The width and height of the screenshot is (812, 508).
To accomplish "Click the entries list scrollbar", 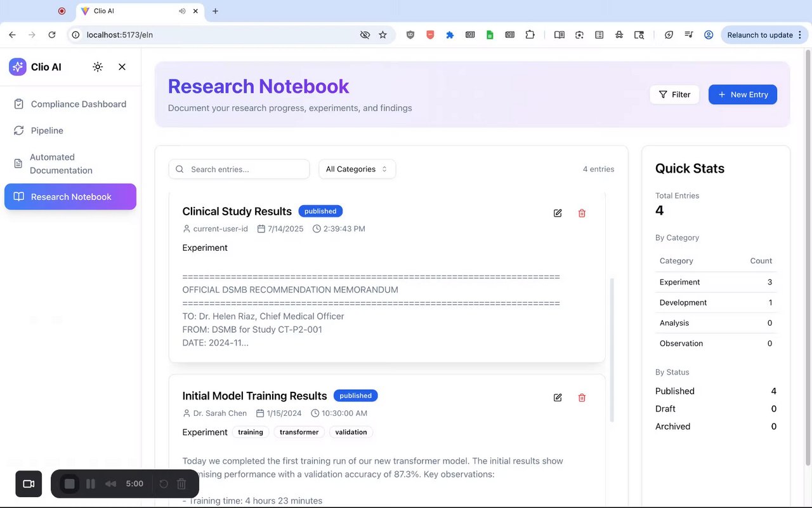I will 612,350.
